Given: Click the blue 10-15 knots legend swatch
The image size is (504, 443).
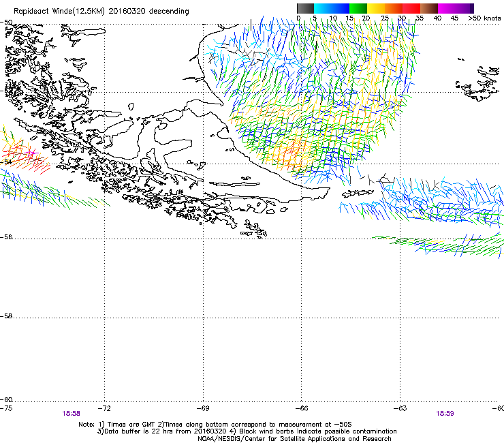Looking at the screenshot, I should point(340,8).
